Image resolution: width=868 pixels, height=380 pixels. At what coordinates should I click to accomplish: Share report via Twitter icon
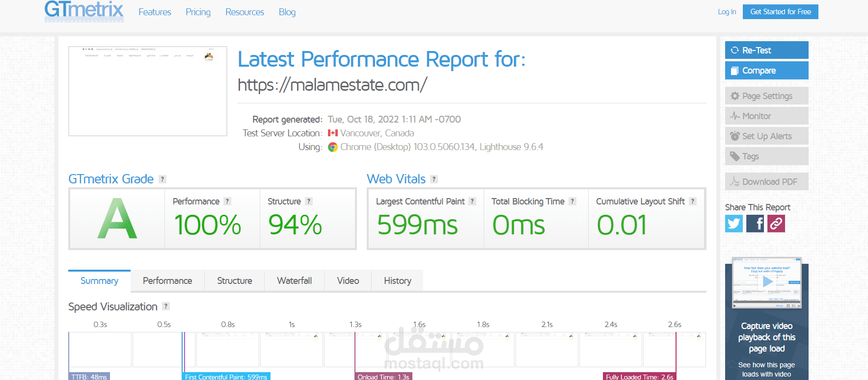pos(734,224)
